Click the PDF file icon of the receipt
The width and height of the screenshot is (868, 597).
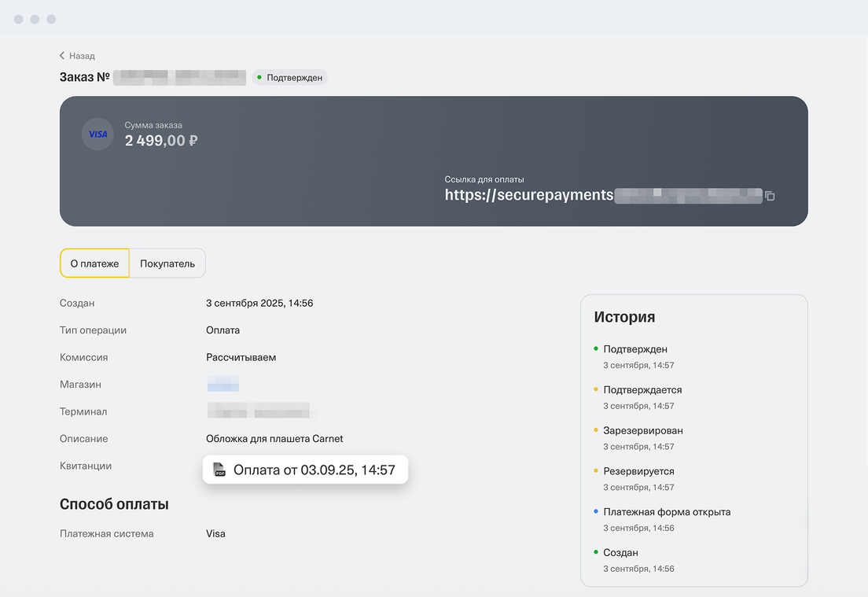click(x=219, y=470)
